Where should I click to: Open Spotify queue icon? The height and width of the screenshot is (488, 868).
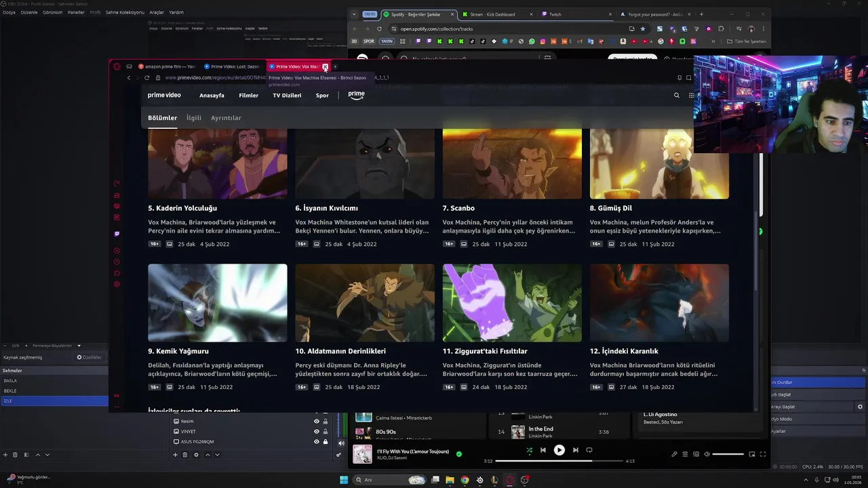tap(685, 454)
